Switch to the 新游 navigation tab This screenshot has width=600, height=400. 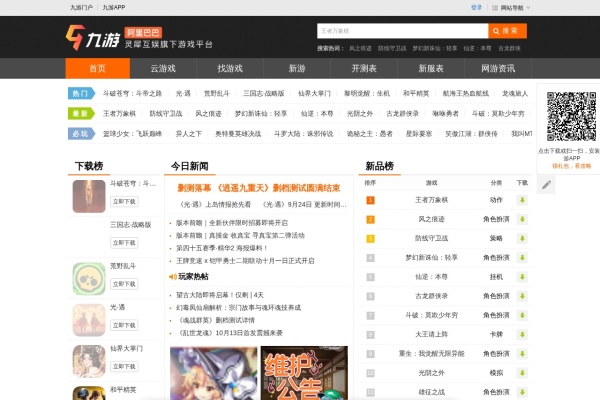pos(297,69)
